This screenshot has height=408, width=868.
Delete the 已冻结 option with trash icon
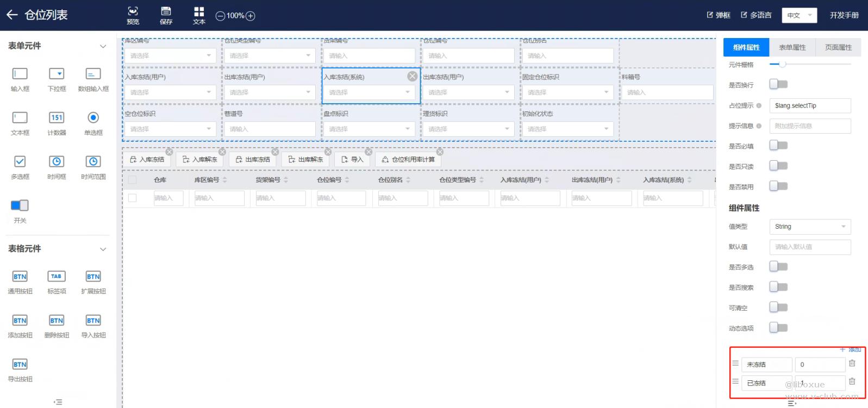pyautogui.click(x=852, y=381)
